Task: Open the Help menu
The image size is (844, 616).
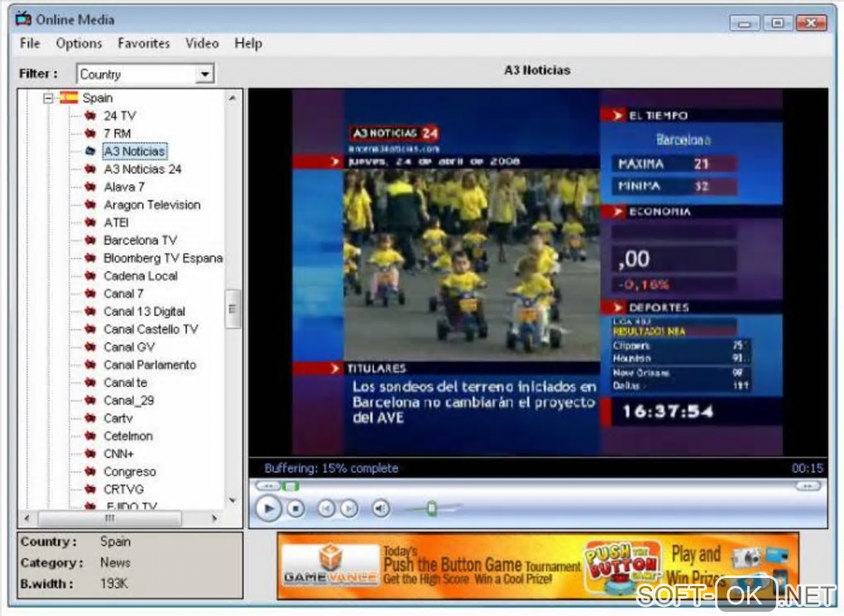Action: point(248,43)
